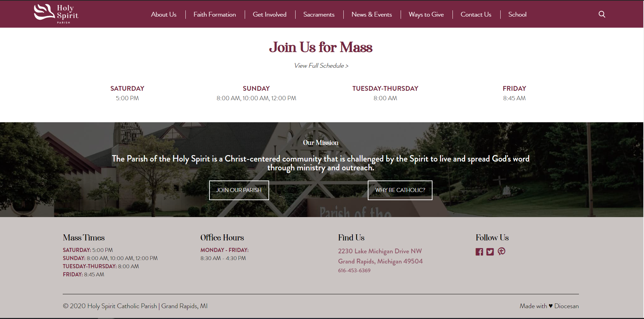
Task: Click the Join Us for Mass heading
Action: pyautogui.click(x=321, y=47)
